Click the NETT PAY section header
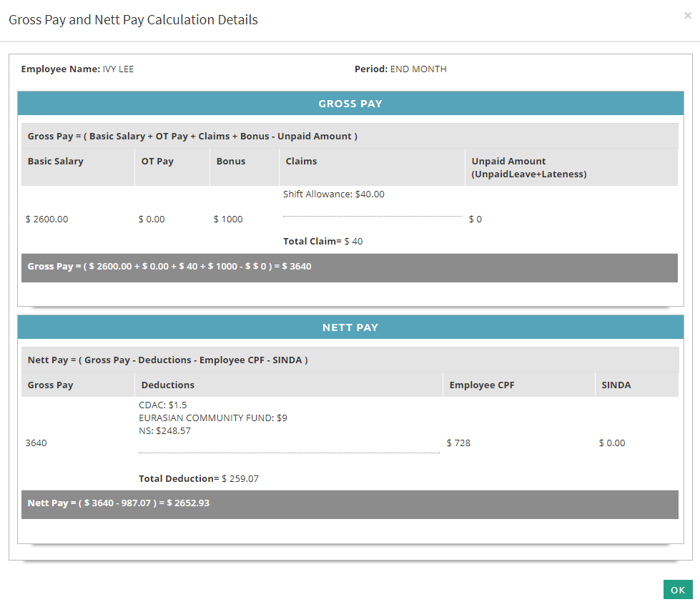 point(350,327)
